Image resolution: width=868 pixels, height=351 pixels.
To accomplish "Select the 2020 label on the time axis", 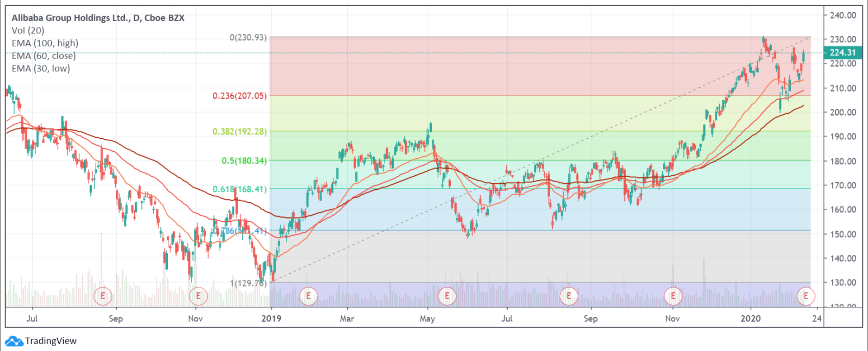I will [750, 318].
